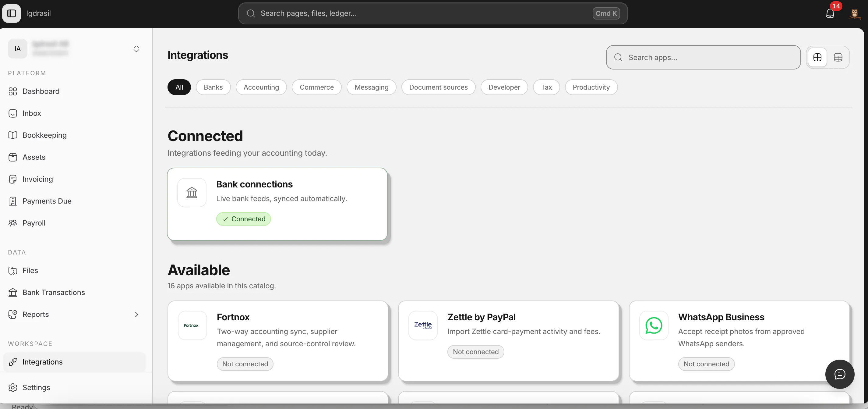Click Zettle Not connected badge

(475, 352)
